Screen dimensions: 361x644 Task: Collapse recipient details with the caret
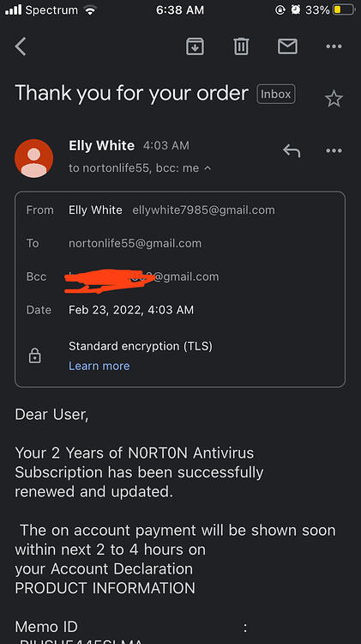point(208,168)
